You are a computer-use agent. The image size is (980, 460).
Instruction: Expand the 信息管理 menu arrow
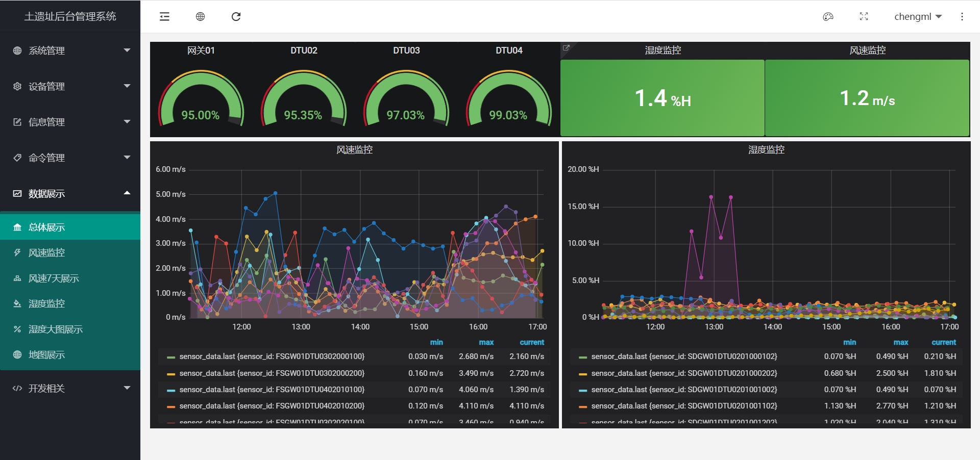(x=127, y=121)
